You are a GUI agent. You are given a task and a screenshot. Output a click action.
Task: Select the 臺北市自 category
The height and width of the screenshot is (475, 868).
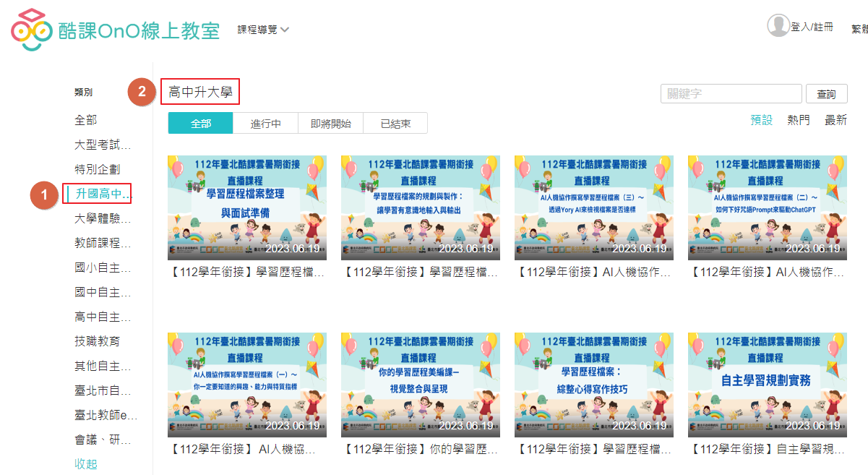coord(103,390)
